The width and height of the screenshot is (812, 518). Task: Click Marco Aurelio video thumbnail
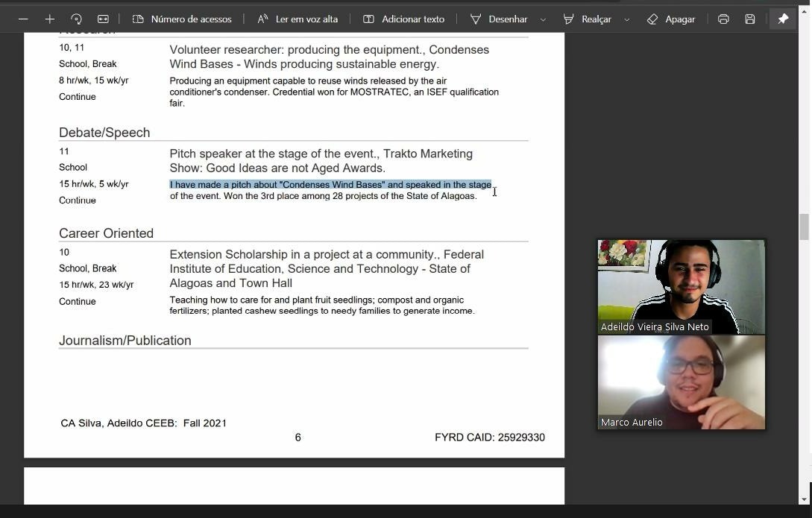[x=681, y=382]
